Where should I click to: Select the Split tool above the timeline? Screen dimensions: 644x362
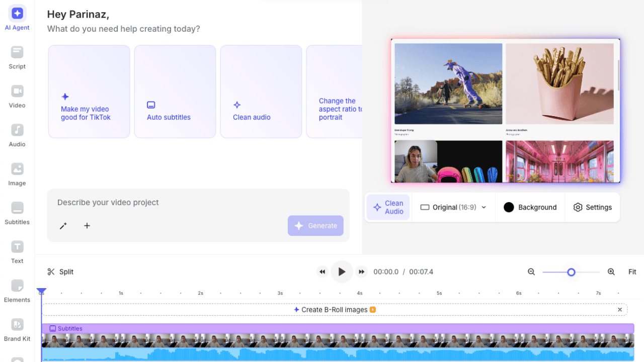coord(60,271)
